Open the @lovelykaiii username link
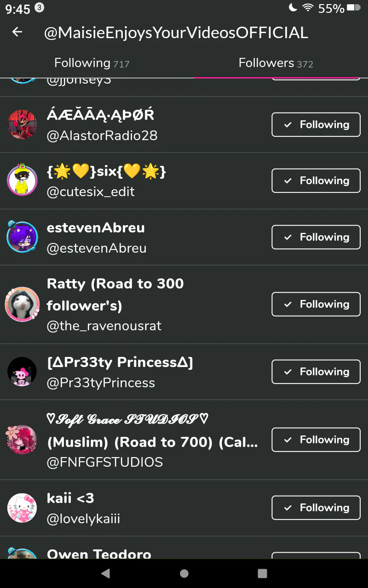This screenshot has height=588, width=368. tap(83, 519)
